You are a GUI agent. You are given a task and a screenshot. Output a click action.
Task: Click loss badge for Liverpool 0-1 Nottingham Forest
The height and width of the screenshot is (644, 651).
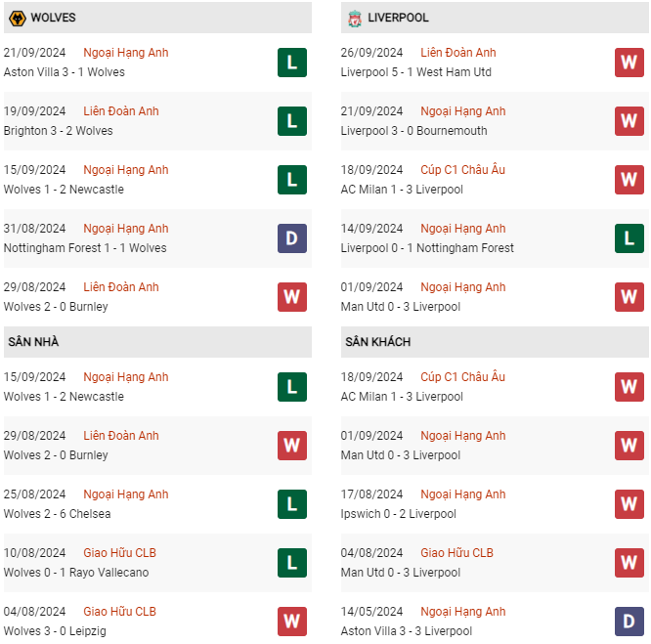(629, 238)
